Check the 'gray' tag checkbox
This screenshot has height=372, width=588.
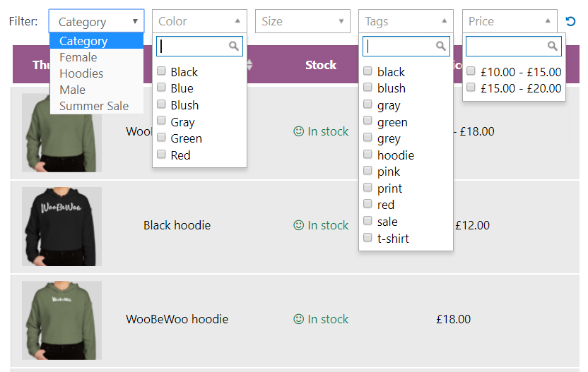point(368,104)
